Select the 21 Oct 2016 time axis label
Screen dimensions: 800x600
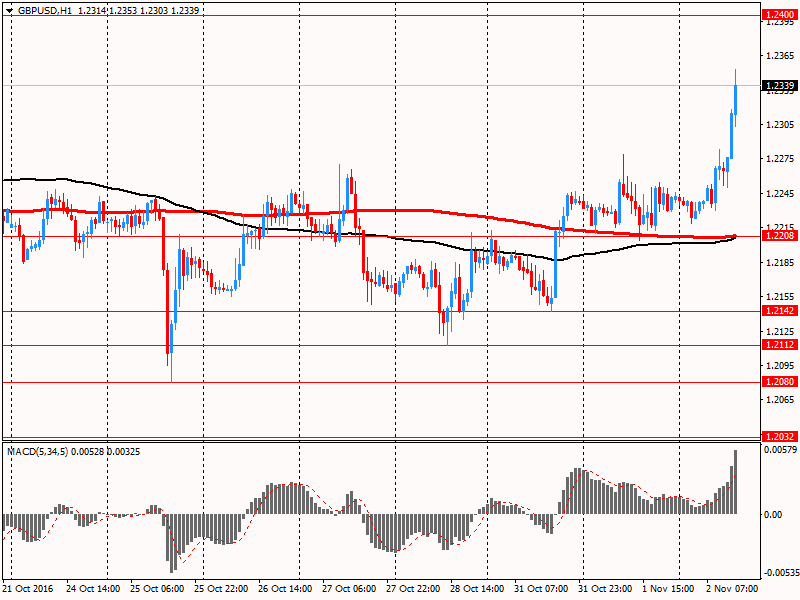click(28, 588)
